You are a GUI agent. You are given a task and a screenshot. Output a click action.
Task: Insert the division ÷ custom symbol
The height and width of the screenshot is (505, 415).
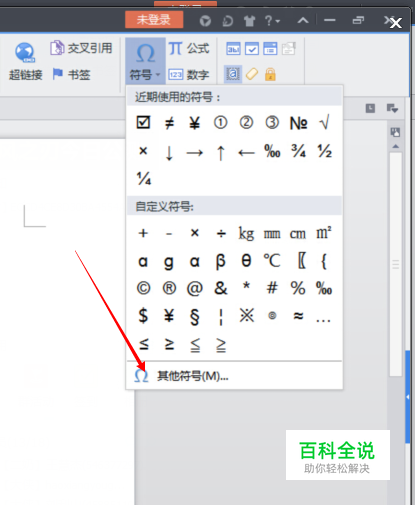pos(221,233)
